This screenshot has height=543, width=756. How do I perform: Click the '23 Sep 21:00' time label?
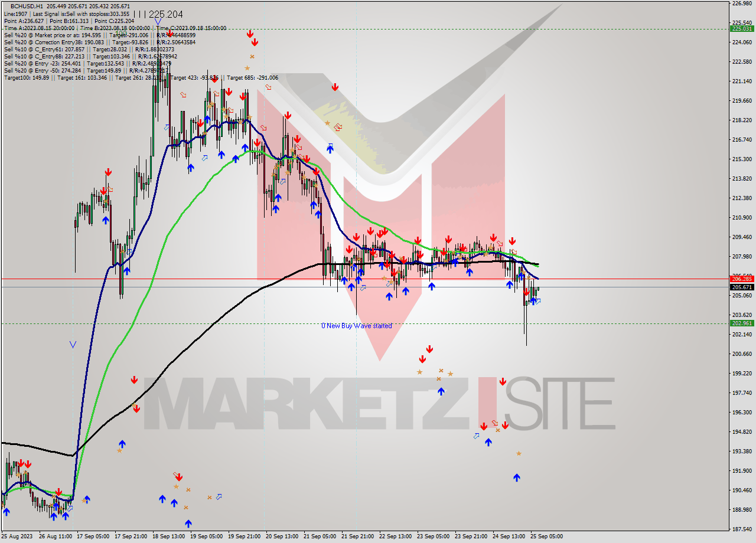pos(471,537)
